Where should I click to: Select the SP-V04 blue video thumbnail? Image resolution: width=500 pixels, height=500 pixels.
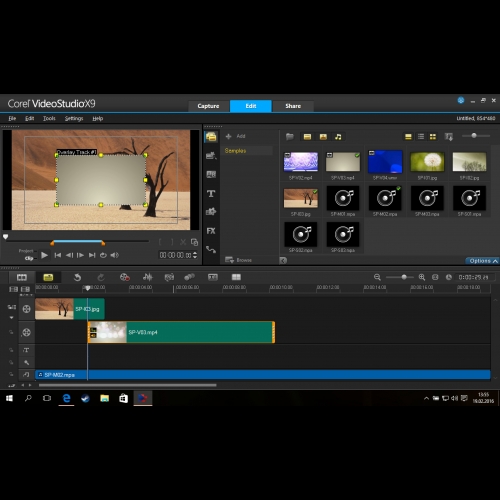[385, 162]
